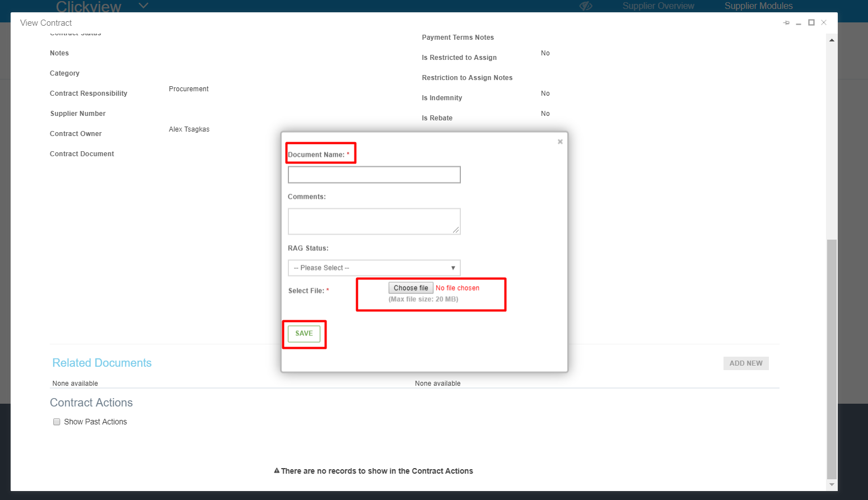Image resolution: width=868 pixels, height=500 pixels.
Task: Click the vertical scrollbar thumb
Action: [x=832, y=358]
